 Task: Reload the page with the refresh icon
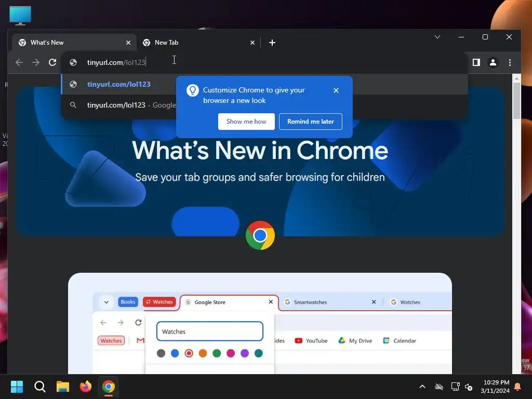(x=52, y=62)
